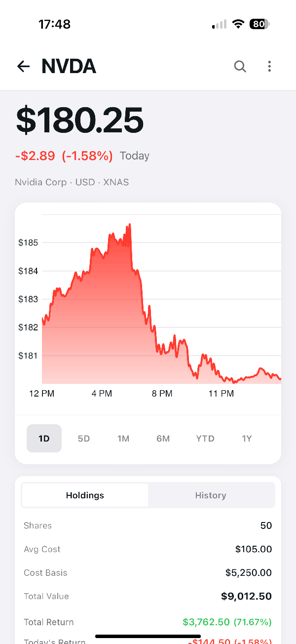Tap the $180.25 price display
This screenshot has width=296, height=644.
click(80, 120)
